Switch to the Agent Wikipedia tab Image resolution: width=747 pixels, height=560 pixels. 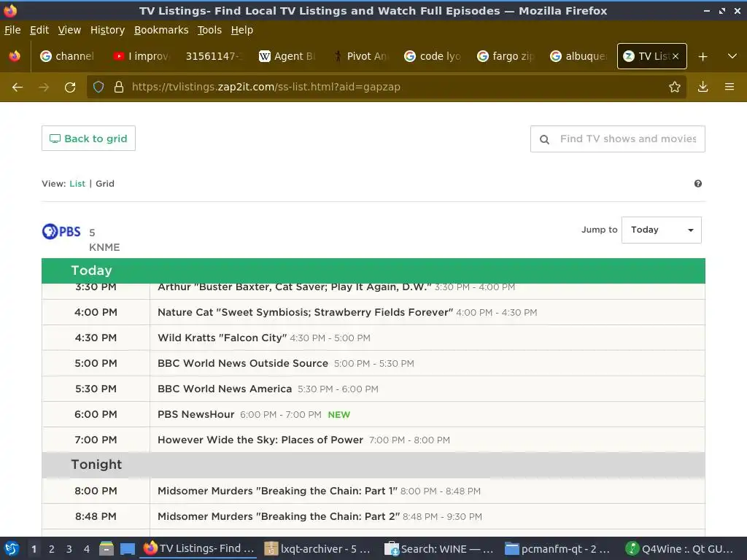(287, 56)
